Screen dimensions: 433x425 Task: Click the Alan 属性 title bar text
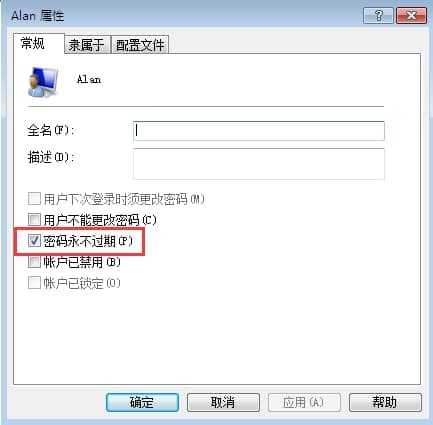point(38,16)
